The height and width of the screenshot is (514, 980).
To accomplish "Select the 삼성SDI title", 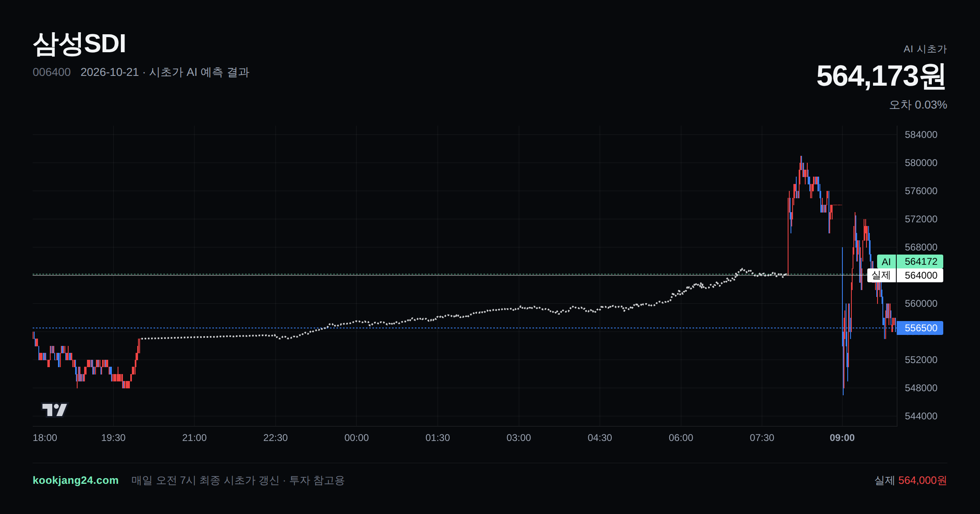I will [79, 44].
